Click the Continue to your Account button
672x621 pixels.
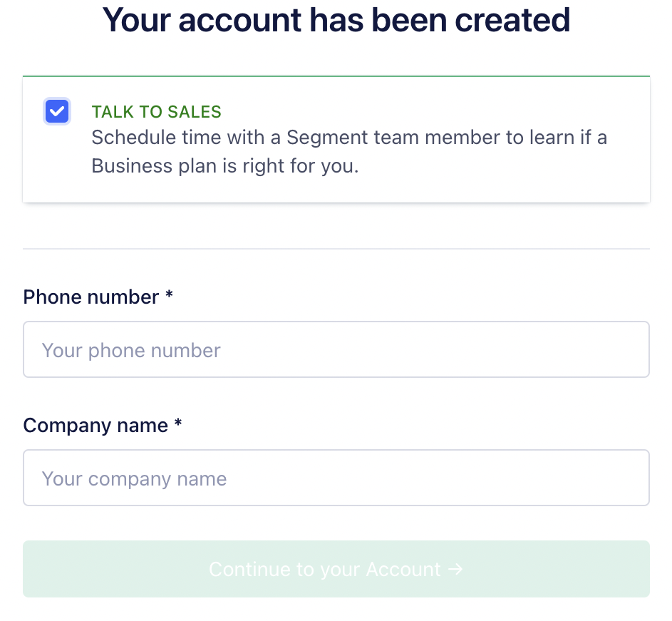pyautogui.click(x=336, y=569)
